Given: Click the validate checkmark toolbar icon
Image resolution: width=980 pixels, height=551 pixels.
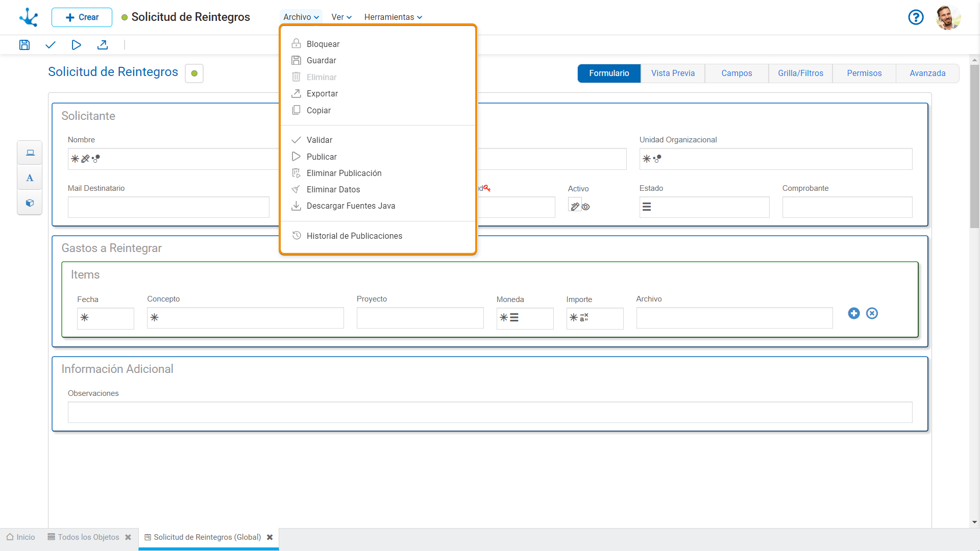Looking at the screenshot, I should click(50, 45).
